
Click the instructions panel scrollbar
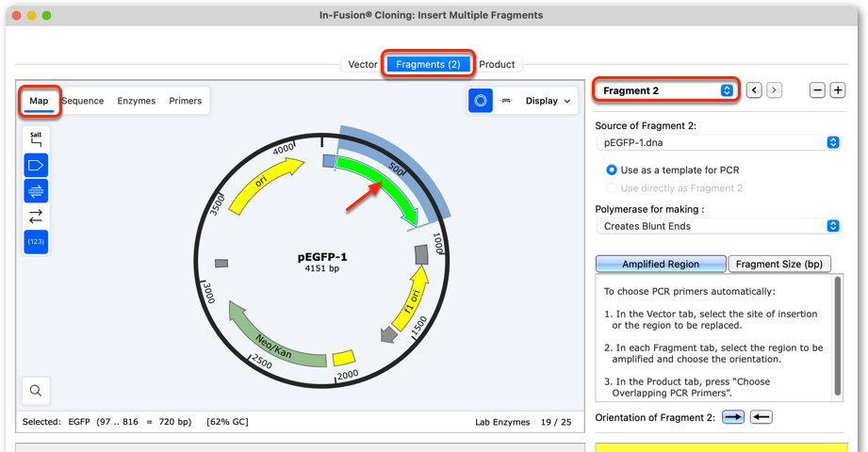pyautogui.click(x=838, y=336)
